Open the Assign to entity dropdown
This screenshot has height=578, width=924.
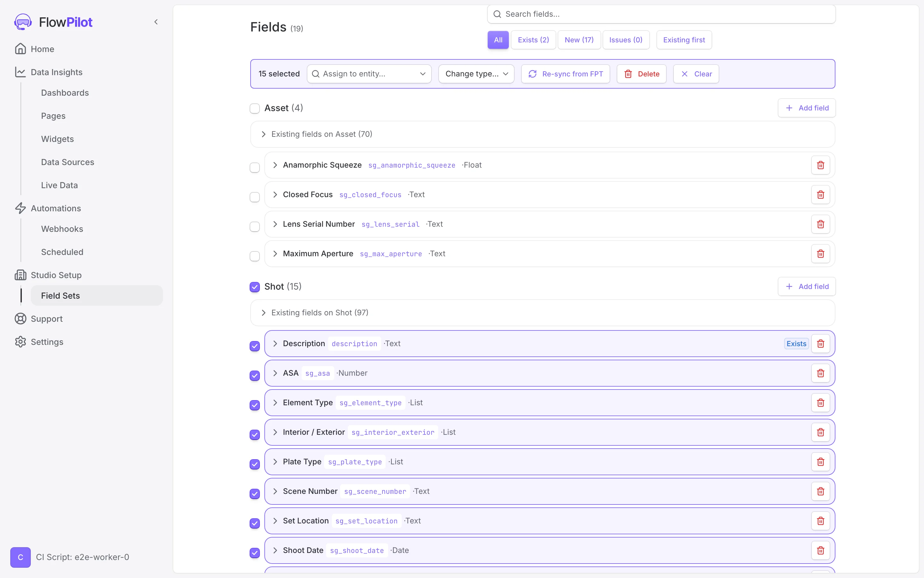click(x=369, y=74)
